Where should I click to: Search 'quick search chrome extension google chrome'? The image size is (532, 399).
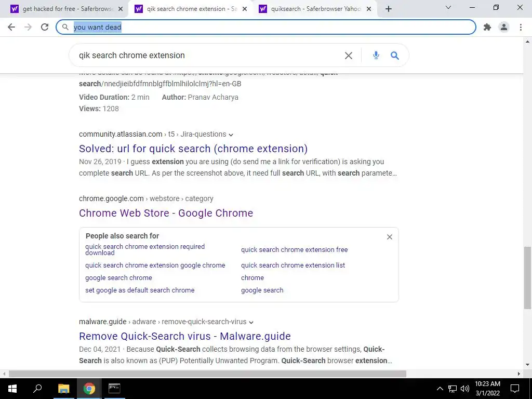pos(155,265)
